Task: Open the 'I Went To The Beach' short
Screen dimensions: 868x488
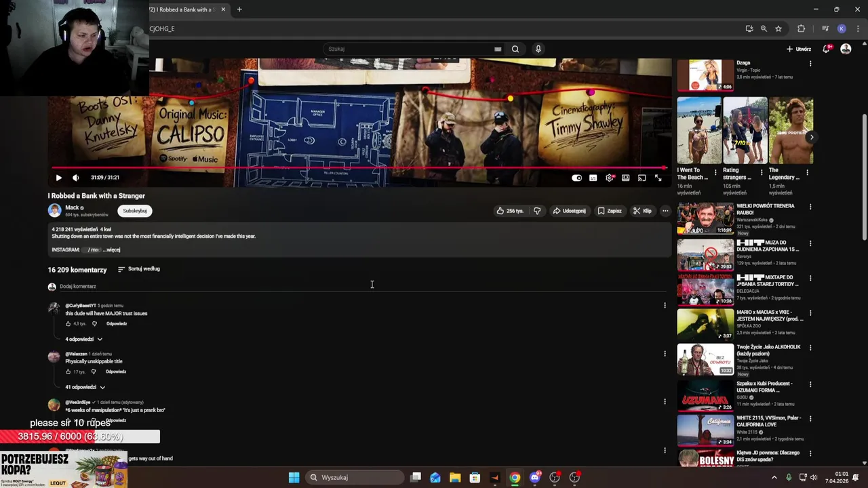Action: pyautogui.click(x=698, y=131)
